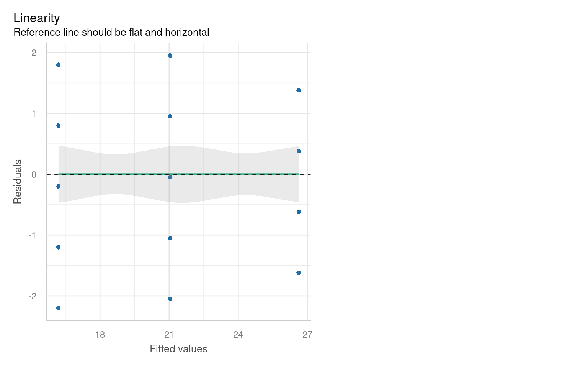
Task: Click the topmost point in the rightmost column
Action: pyautogui.click(x=299, y=90)
